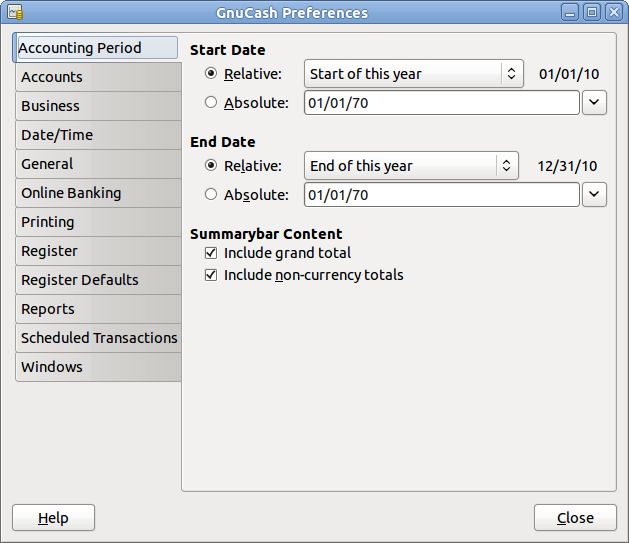Image resolution: width=629 pixels, height=543 pixels.
Task: Switch to the Scheduled Transactions tab
Action: tap(98, 338)
